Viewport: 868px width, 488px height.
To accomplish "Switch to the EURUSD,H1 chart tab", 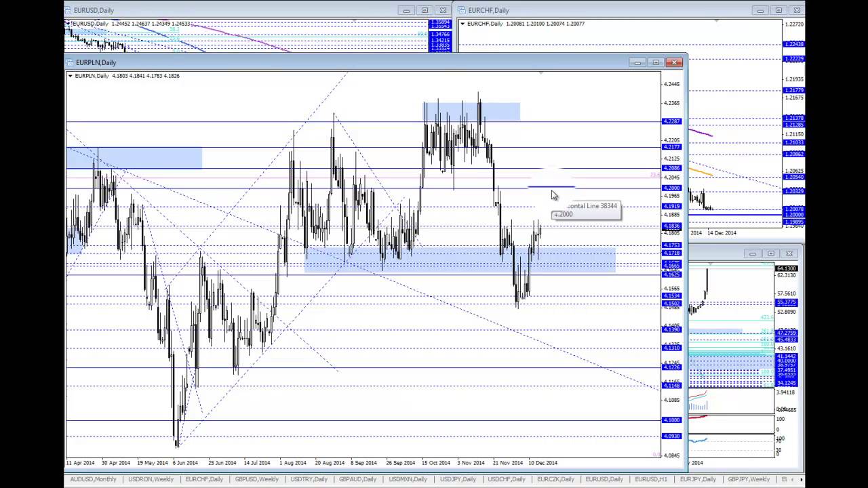I will click(651, 479).
